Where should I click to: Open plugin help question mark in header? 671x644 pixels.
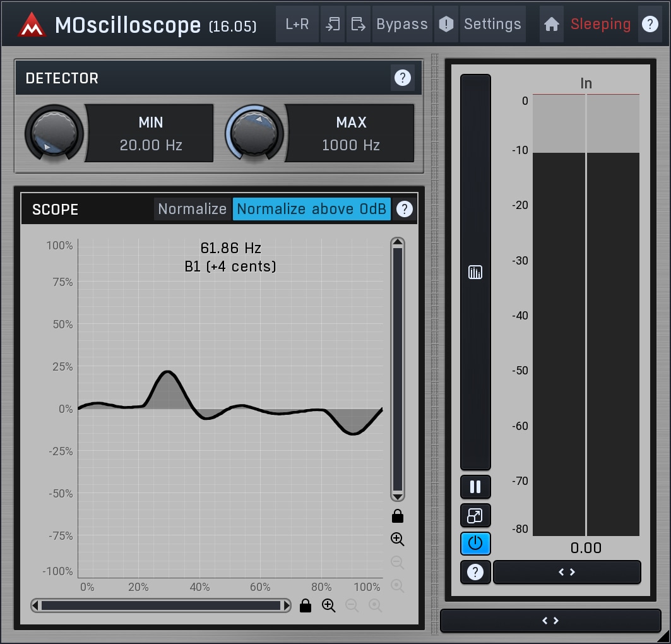point(650,24)
